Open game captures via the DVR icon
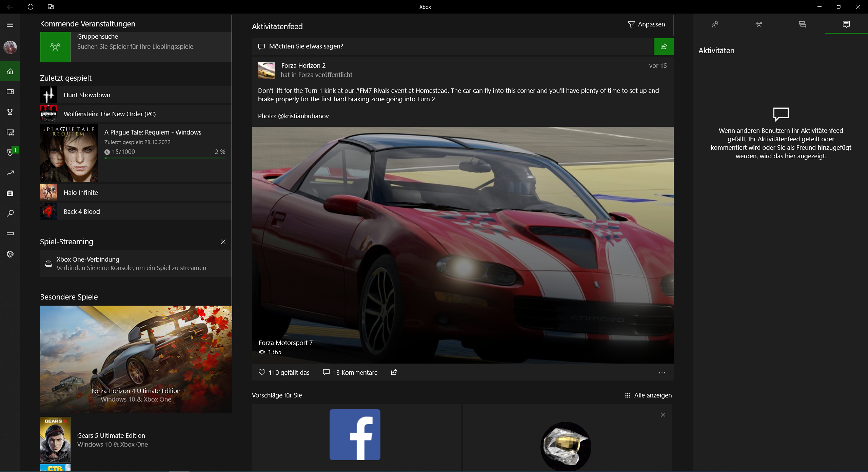 [10, 132]
